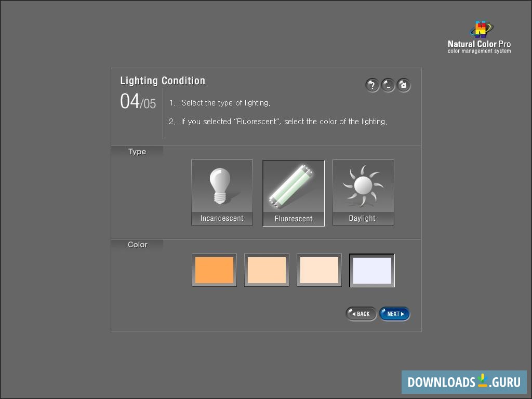
Task: Select the Lighting Condition heading
Action: pyautogui.click(x=163, y=81)
